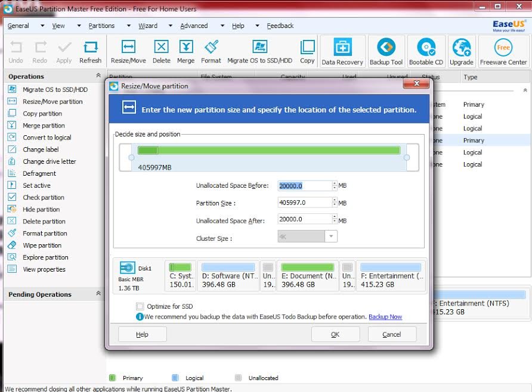Click the Merge toolbar icon
The width and height of the screenshot is (532, 392).
coord(186,46)
